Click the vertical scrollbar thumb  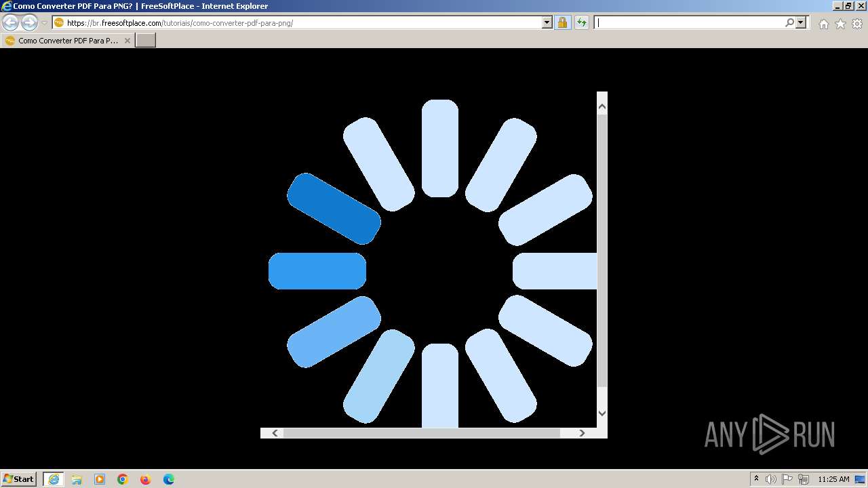pos(602,251)
